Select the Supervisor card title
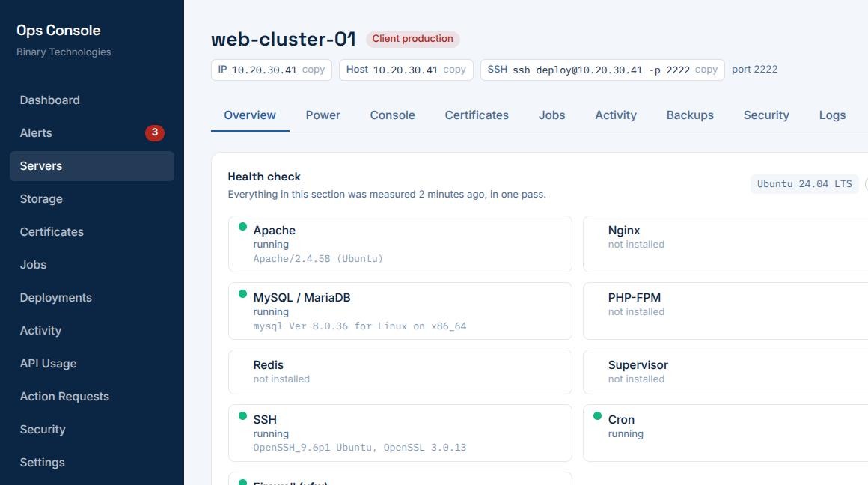This screenshot has width=868, height=485. [638, 365]
